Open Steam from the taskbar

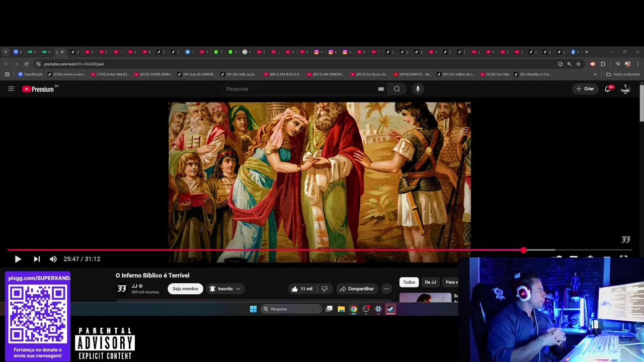coord(390,309)
